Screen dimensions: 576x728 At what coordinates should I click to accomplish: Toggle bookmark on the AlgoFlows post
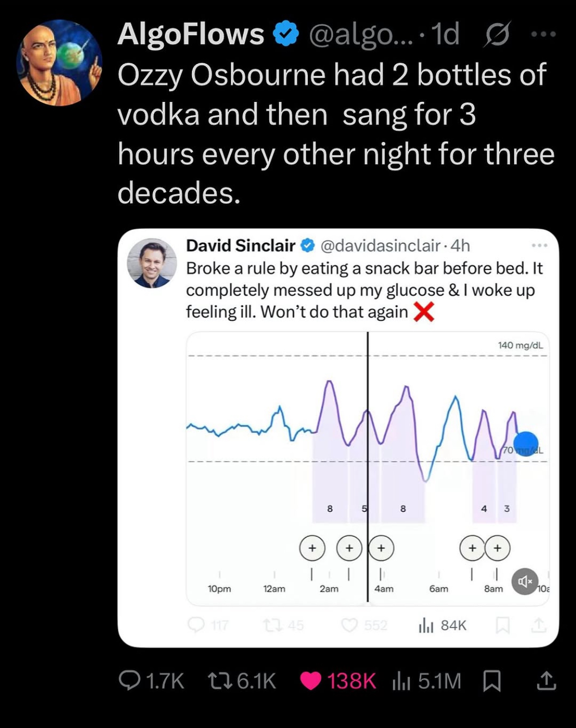pyautogui.click(x=492, y=680)
